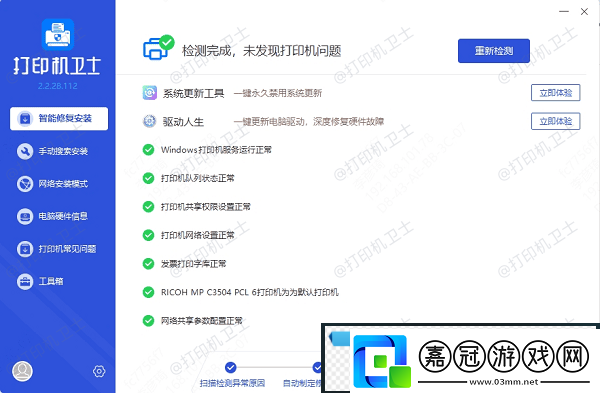This screenshot has height=393, width=600.
Task: Click the printer check-complete status icon
Action: (x=158, y=48)
